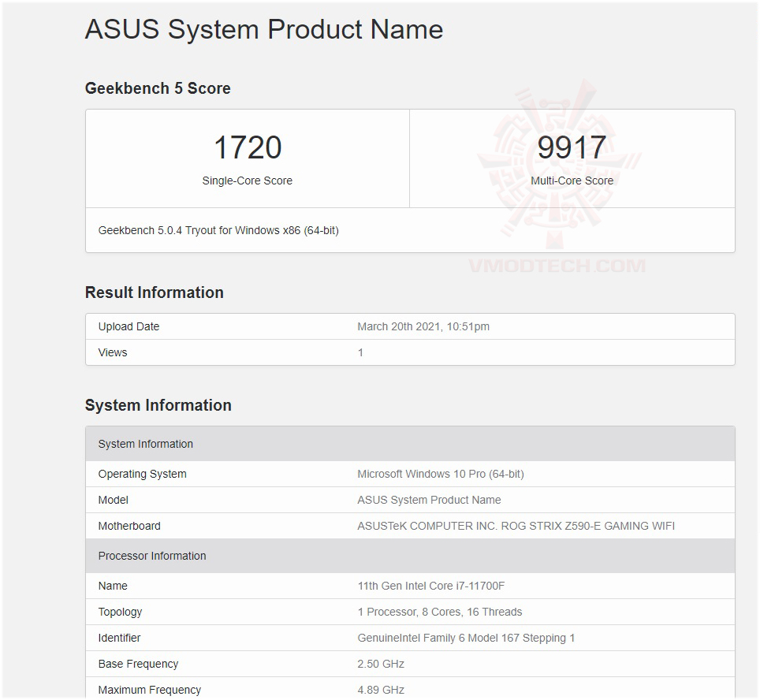Screen dimensions: 760x700
Task: Click the Multi-Core Score label
Action: tap(572, 181)
